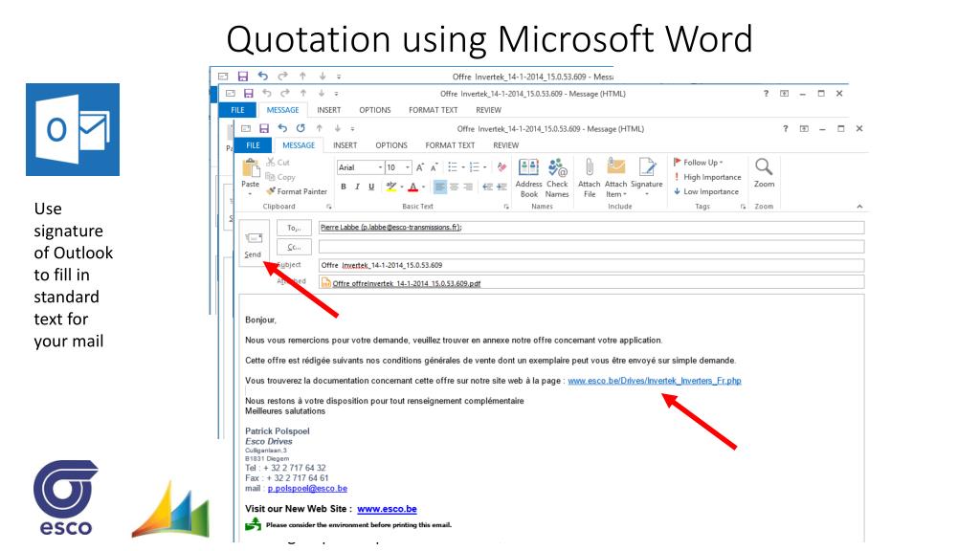
Task: Open the Bullets dropdown arrow
Action: pyautogui.click(x=463, y=167)
